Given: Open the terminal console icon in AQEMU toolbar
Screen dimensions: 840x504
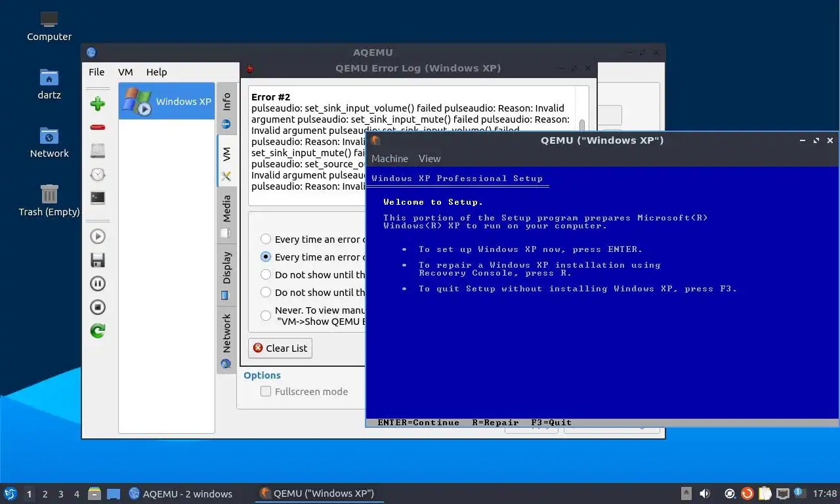Looking at the screenshot, I should point(98,198).
